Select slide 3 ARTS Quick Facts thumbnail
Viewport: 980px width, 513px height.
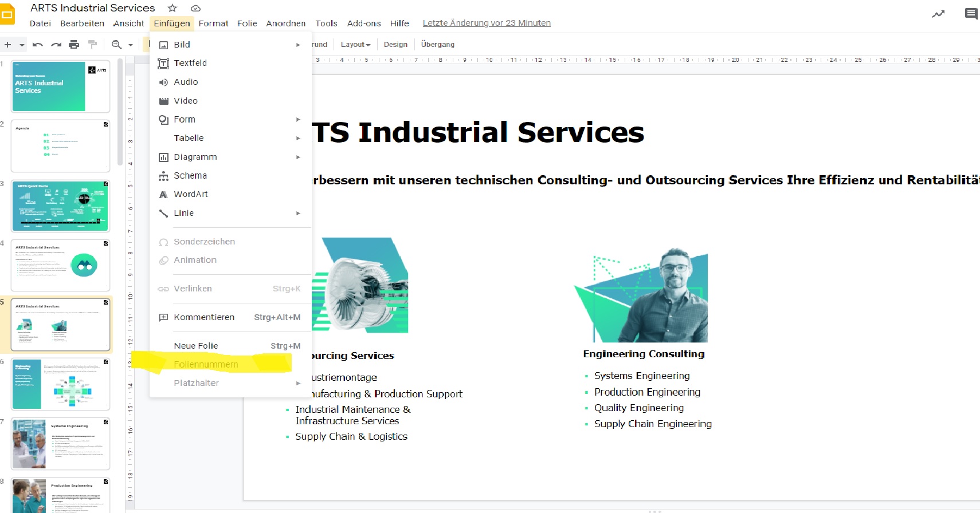(x=60, y=206)
